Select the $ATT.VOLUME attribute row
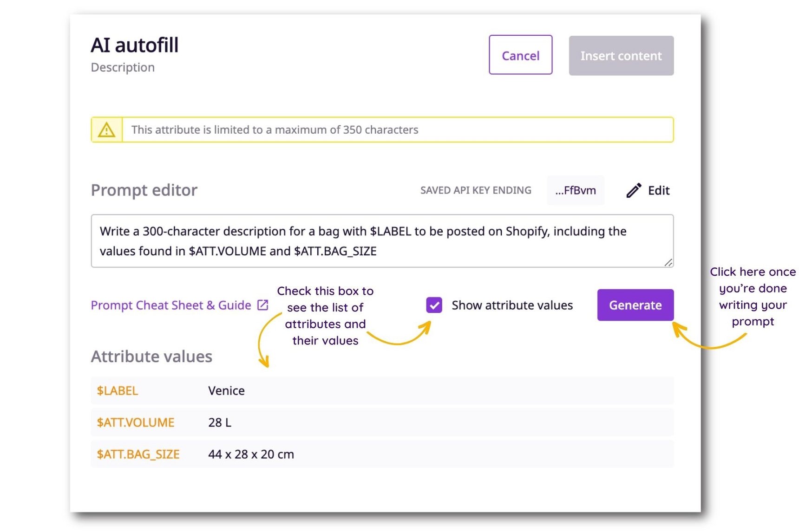The image size is (799, 532). (x=135, y=422)
